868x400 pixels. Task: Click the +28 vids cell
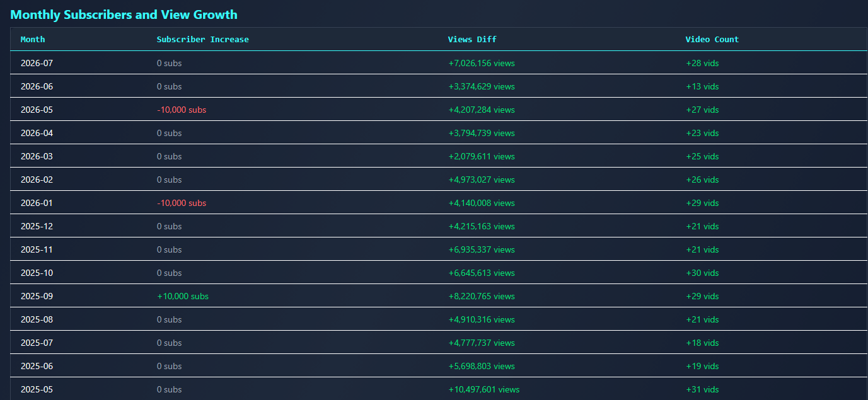click(x=702, y=63)
